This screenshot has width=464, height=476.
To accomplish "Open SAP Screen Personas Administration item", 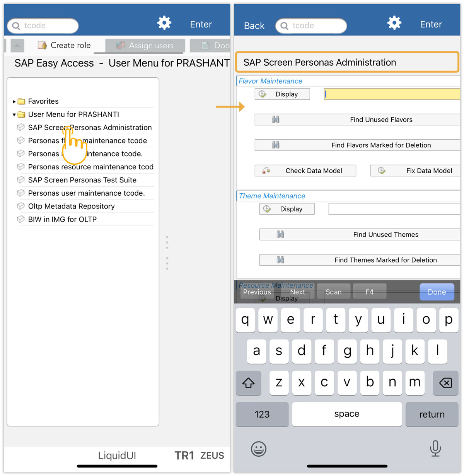I will point(90,128).
